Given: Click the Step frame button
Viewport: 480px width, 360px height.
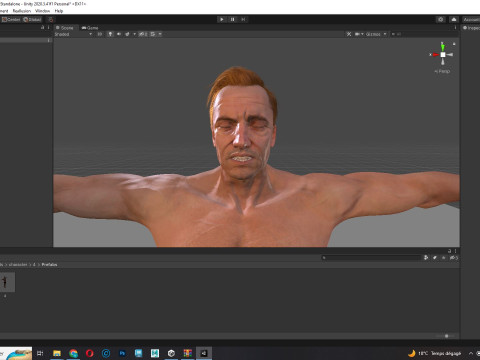Looking at the screenshot, I should pos(243,20).
